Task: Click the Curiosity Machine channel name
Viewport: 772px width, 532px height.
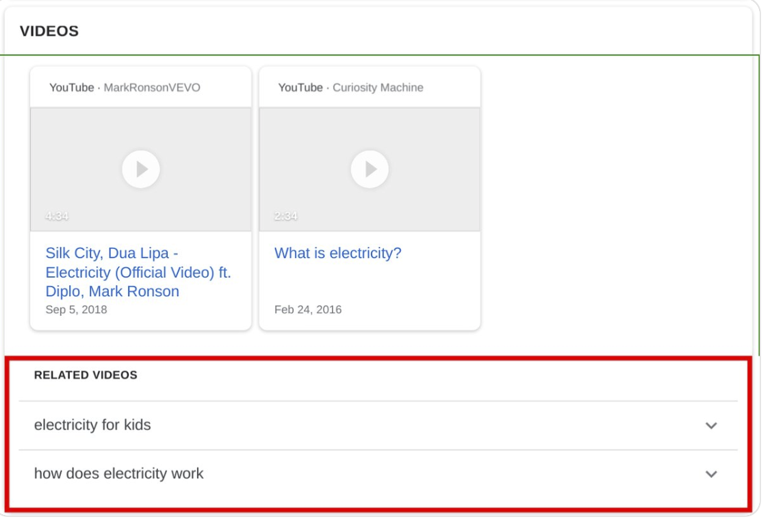Action: pos(378,88)
